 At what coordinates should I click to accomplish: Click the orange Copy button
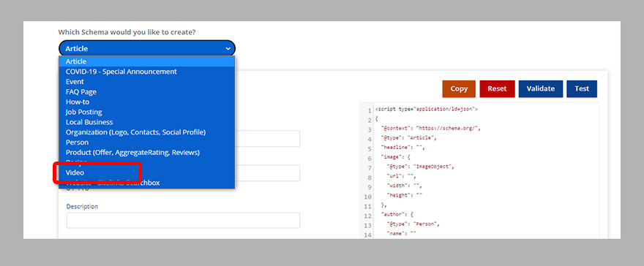(459, 88)
